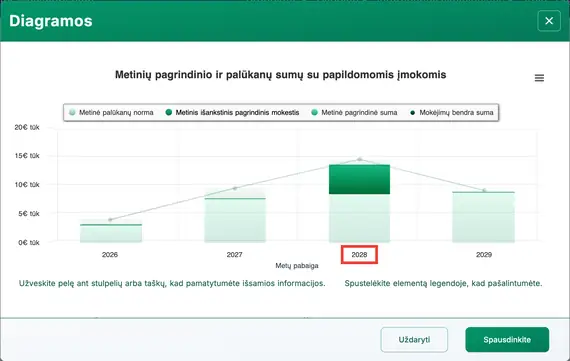Click the light 2028 interest bar segment
This screenshot has height=361, width=570.
tap(360, 218)
